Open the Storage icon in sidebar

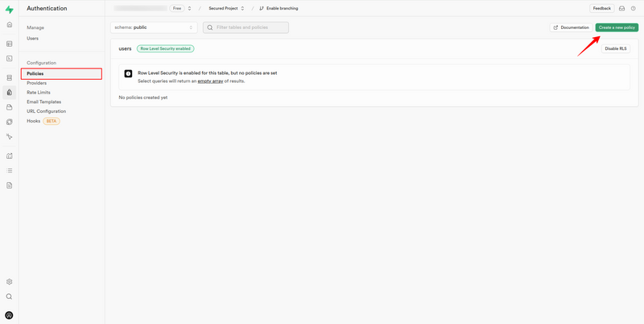coord(9,107)
